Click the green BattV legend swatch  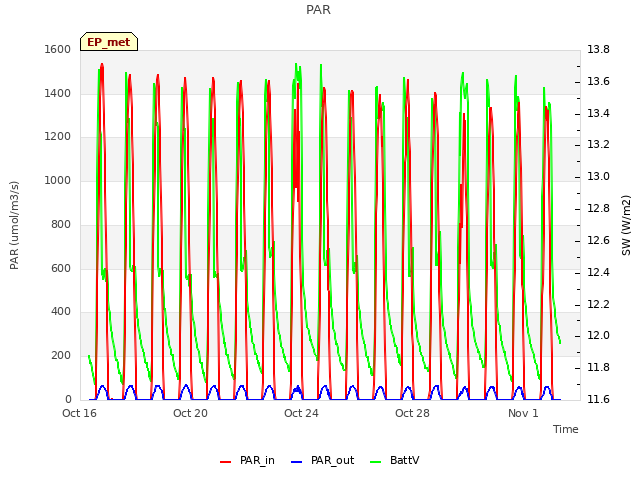(x=376, y=462)
